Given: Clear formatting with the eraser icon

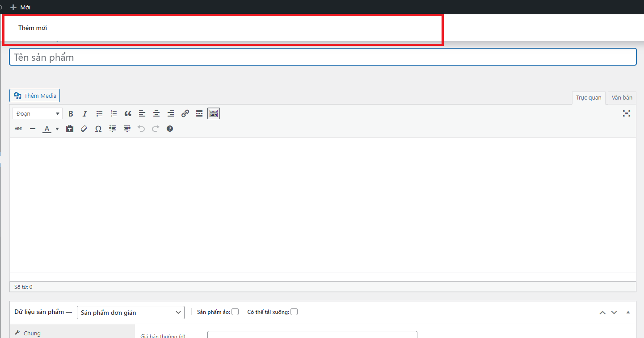Looking at the screenshot, I should point(84,129).
